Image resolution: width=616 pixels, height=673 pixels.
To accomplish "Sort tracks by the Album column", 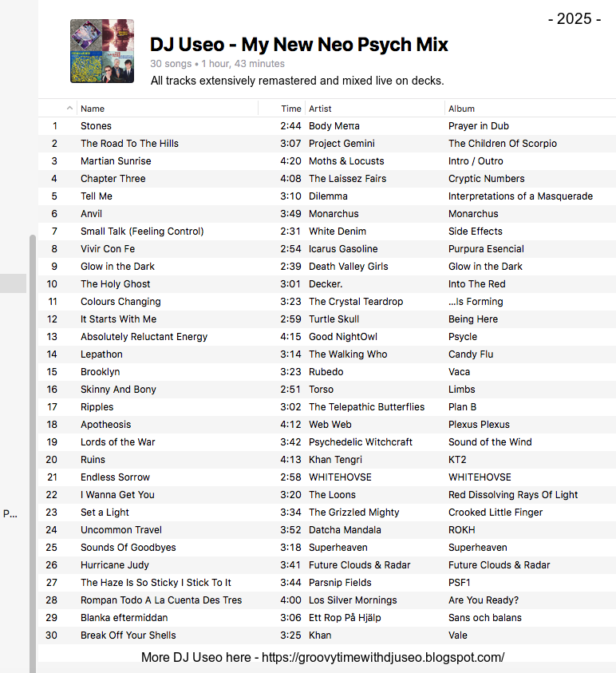I will click(x=461, y=109).
